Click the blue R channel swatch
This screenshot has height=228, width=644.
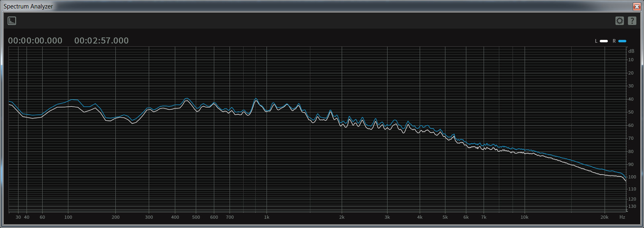622,41
